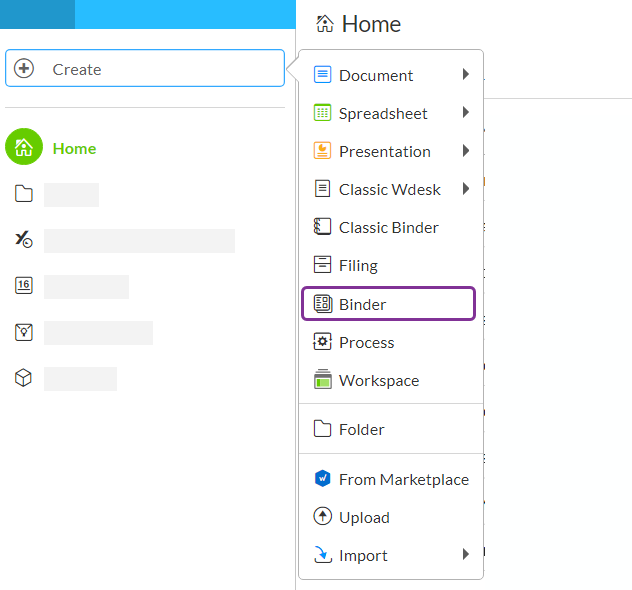Click the Upload arrow circle icon
The width and height of the screenshot is (632, 590).
(x=322, y=516)
